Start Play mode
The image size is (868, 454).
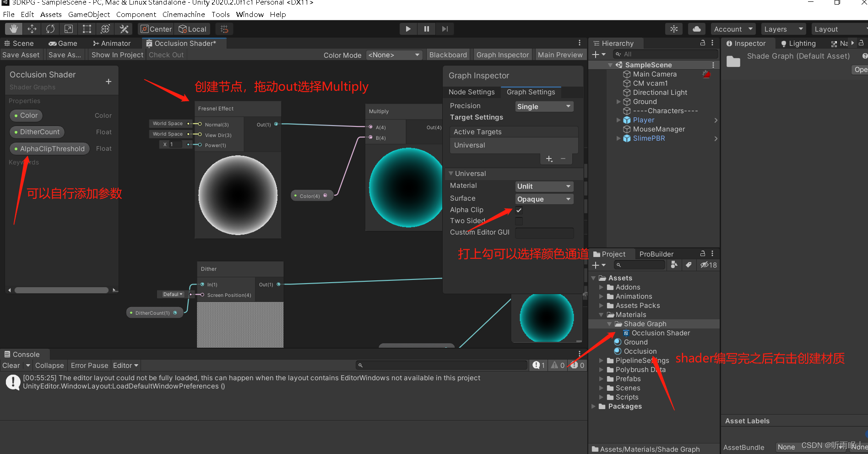tap(408, 29)
